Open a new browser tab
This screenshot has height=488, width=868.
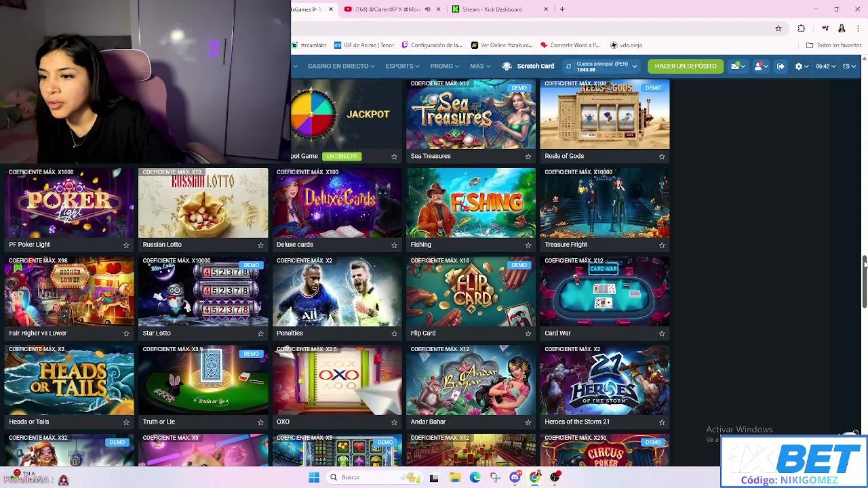click(x=562, y=9)
